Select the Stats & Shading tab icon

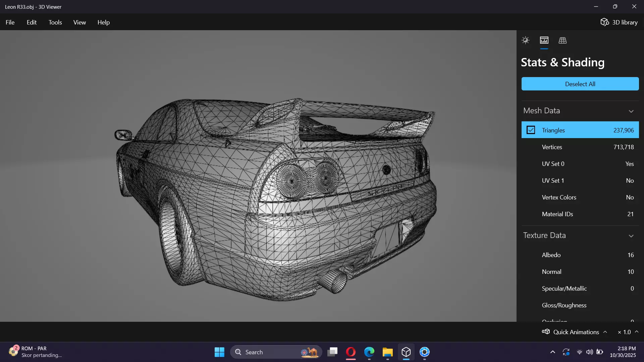[544, 40]
